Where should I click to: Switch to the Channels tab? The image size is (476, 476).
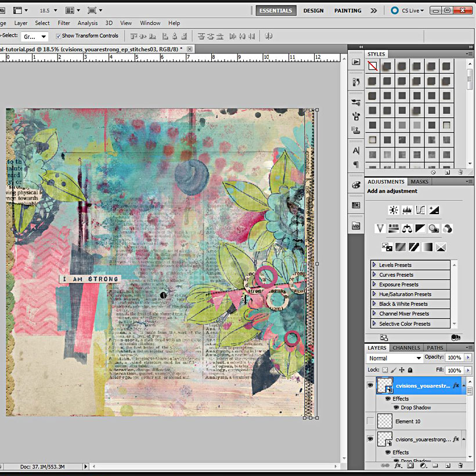(406, 348)
